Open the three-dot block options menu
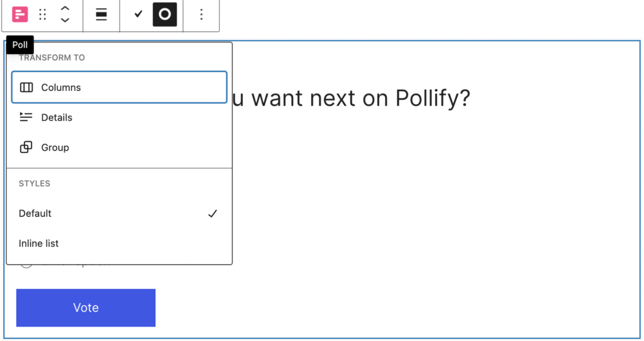The width and height of the screenshot is (644, 341). [201, 14]
